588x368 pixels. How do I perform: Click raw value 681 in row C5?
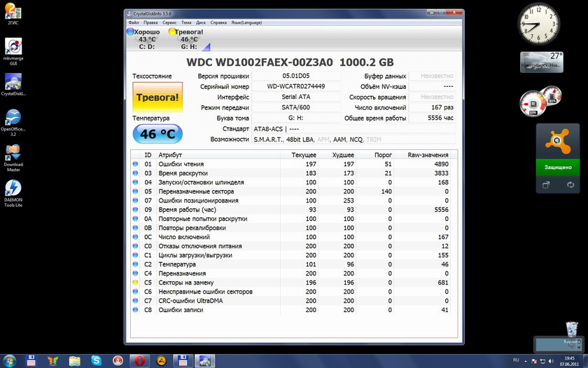point(443,282)
